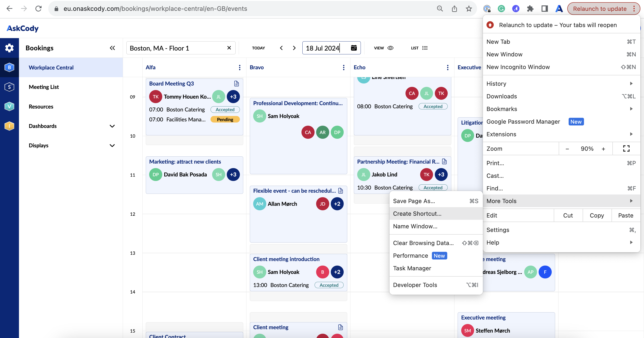Open the Extensions submenu
This screenshot has height=338, width=644.
tap(561, 134)
